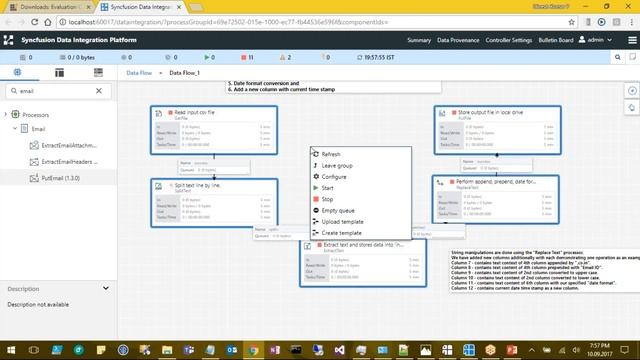
Task: Click the SplitText processor type icon
Action: (x=159, y=187)
